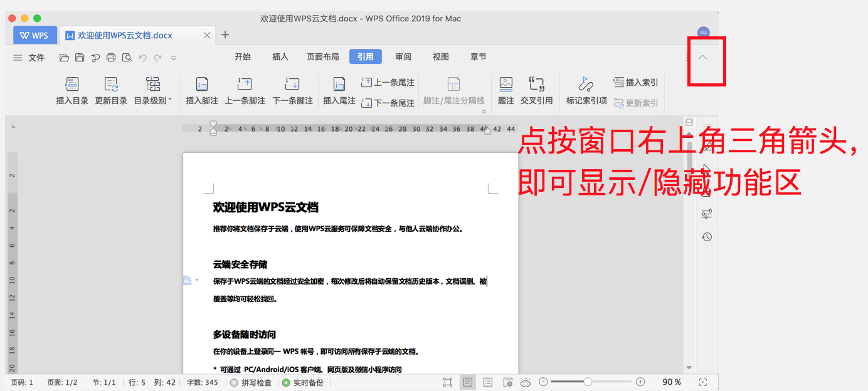The width and height of the screenshot is (868, 391).
Task: Switch to the 开始 ribbon tab
Action: (x=243, y=57)
